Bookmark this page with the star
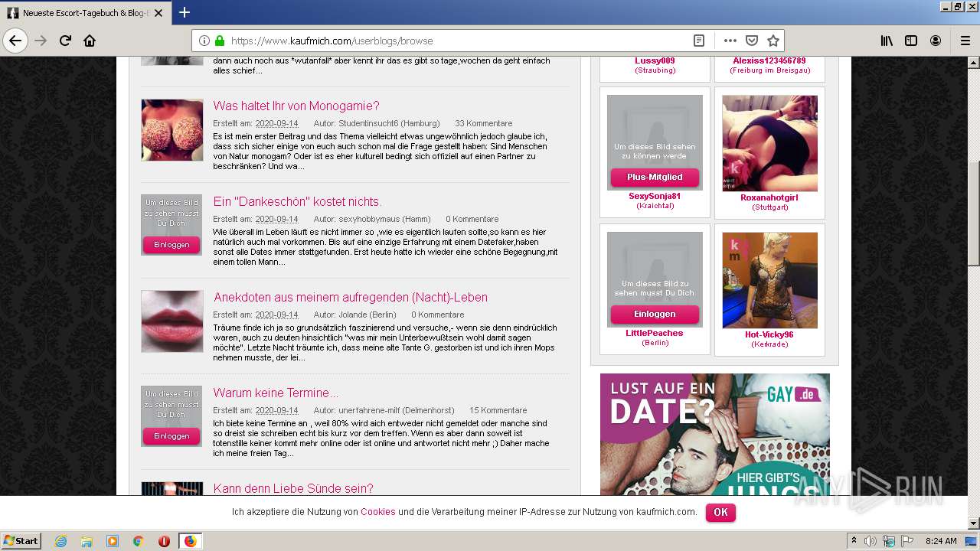Image resolution: width=980 pixels, height=551 pixels. [x=773, y=41]
